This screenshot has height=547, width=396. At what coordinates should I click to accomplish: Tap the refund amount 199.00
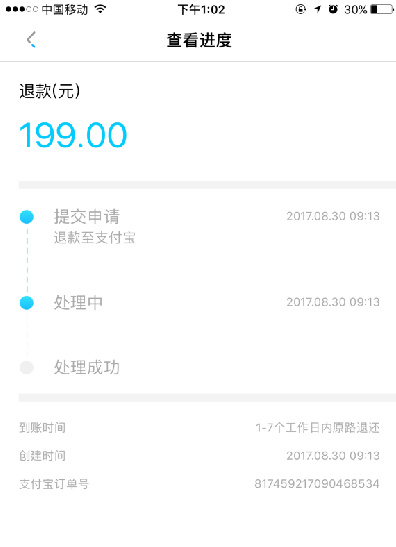73,135
